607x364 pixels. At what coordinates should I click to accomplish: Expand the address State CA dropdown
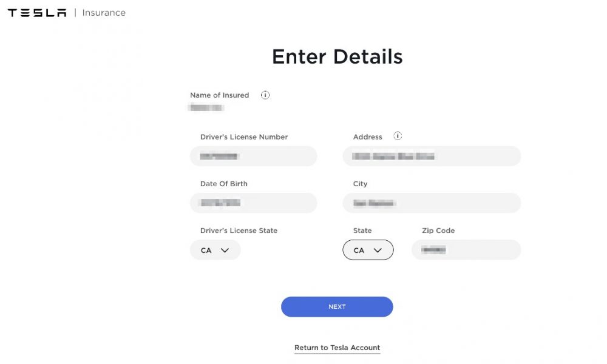tap(368, 250)
